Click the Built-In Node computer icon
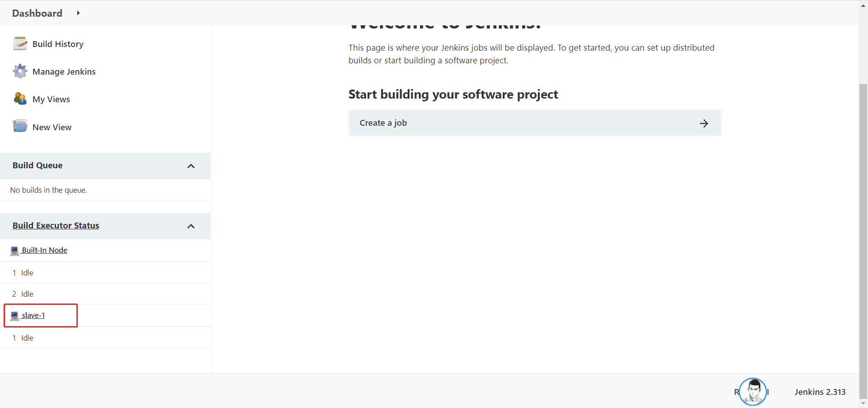The height and width of the screenshot is (408, 868). tap(14, 251)
